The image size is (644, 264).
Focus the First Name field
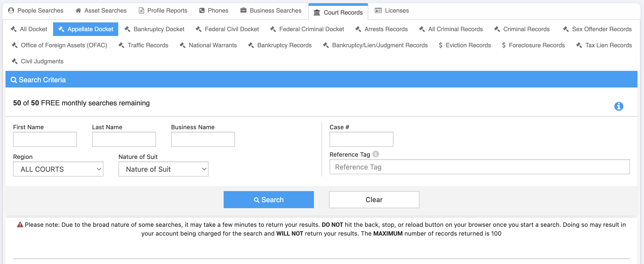click(45, 139)
